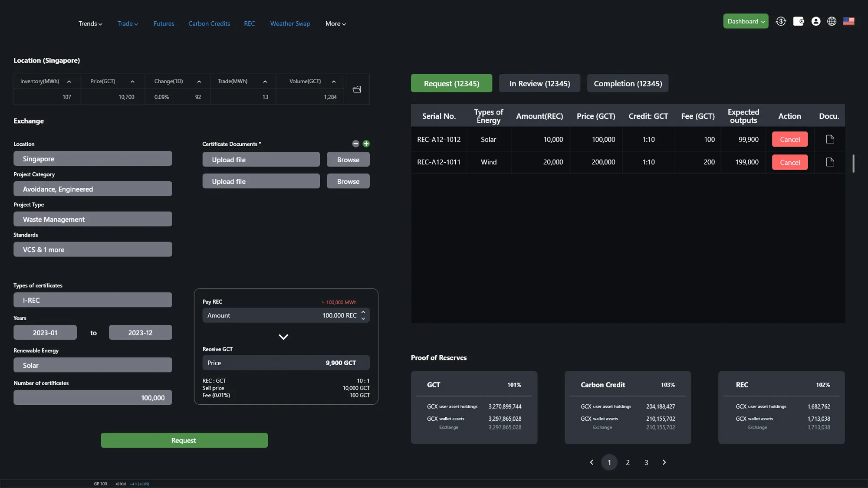Open the Trends menu
The height and width of the screenshot is (488, 868).
click(x=90, y=24)
